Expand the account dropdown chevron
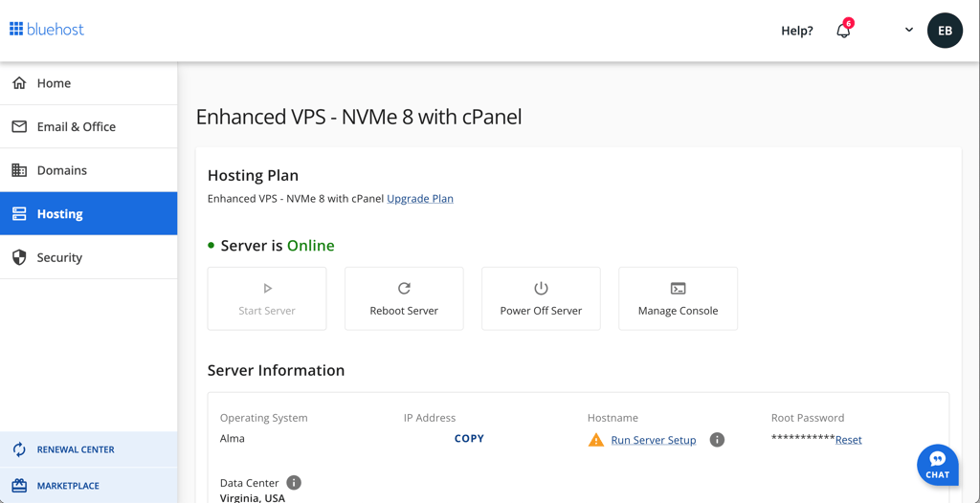This screenshot has height=503, width=980. point(909,30)
